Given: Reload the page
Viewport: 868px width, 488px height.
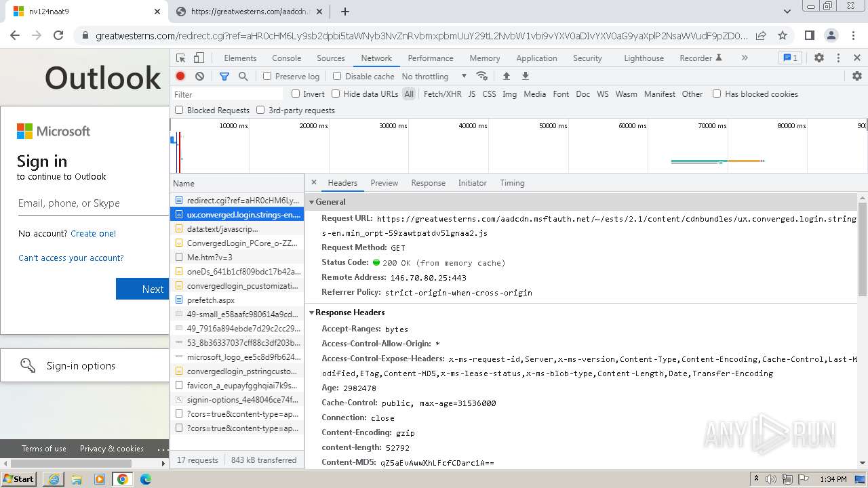Looking at the screenshot, I should click(58, 35).
